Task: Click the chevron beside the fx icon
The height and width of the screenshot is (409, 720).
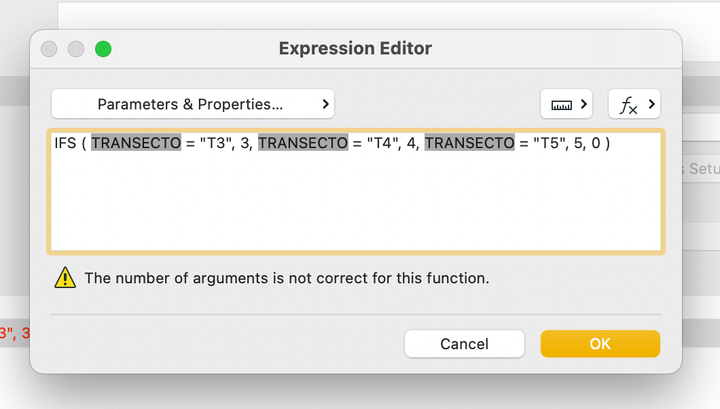Action: pos(651,104)
